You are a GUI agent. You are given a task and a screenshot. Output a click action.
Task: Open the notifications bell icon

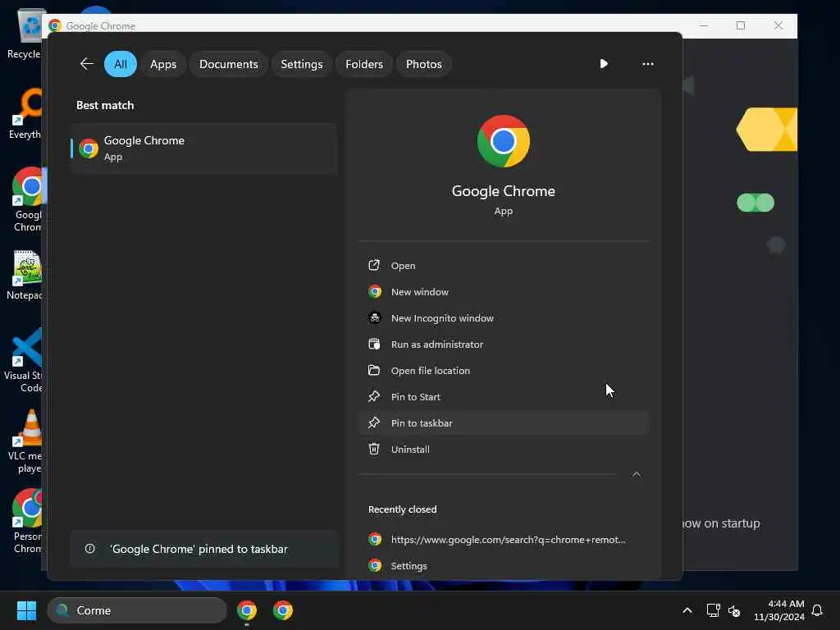(817, 610)
